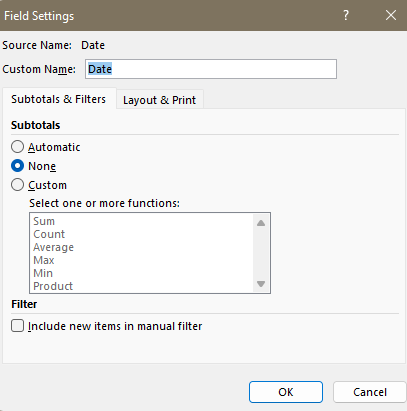Enable Include new items in manual filter
The image size is (407, 411).
[17, 326]
